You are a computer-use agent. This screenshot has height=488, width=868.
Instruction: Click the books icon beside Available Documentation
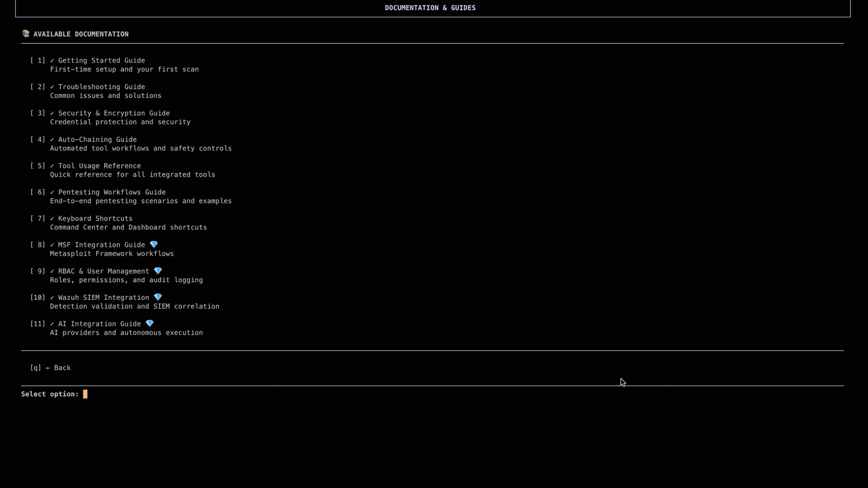pyautogui.click(x=26, y=34)
